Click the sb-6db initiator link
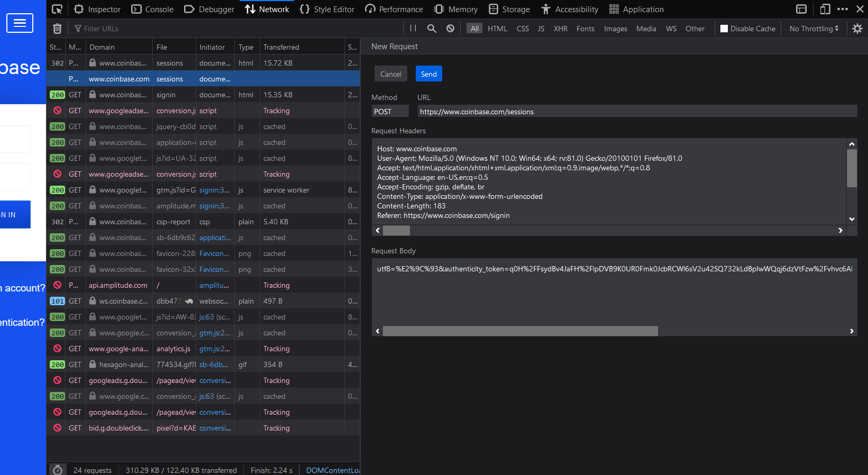Image resolution: width=868 pixels, height=475 pixels. pyautogui.click(x=214, y=364)
